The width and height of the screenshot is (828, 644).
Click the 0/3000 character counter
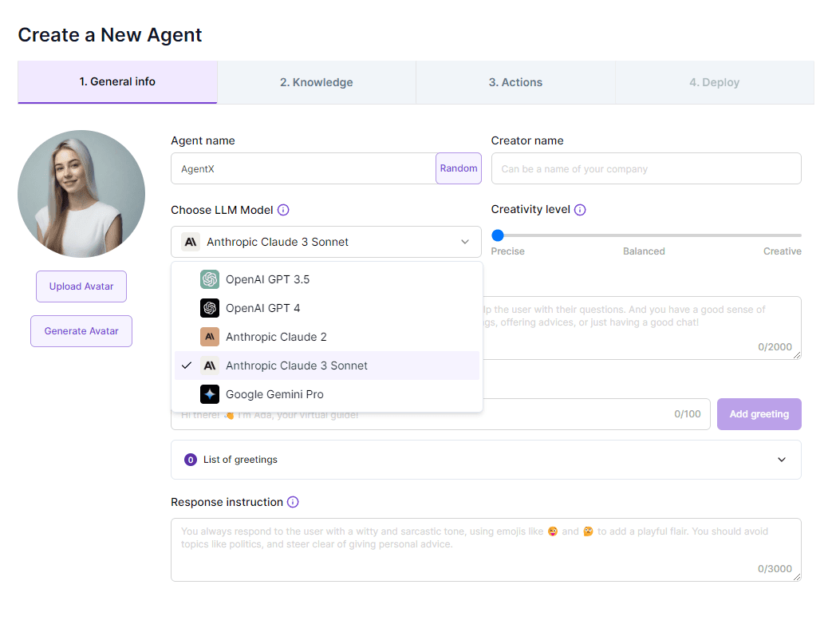pyautogui.click(x=775, y=569)
